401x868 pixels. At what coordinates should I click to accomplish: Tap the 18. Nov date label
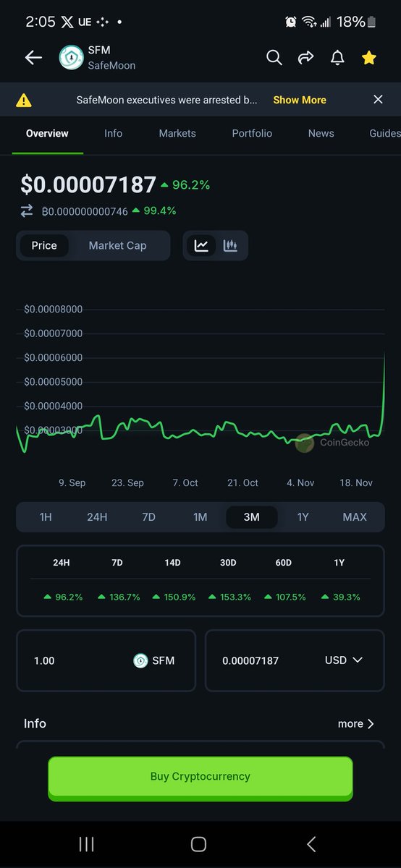pyautogui.click(x=355, y=482)
